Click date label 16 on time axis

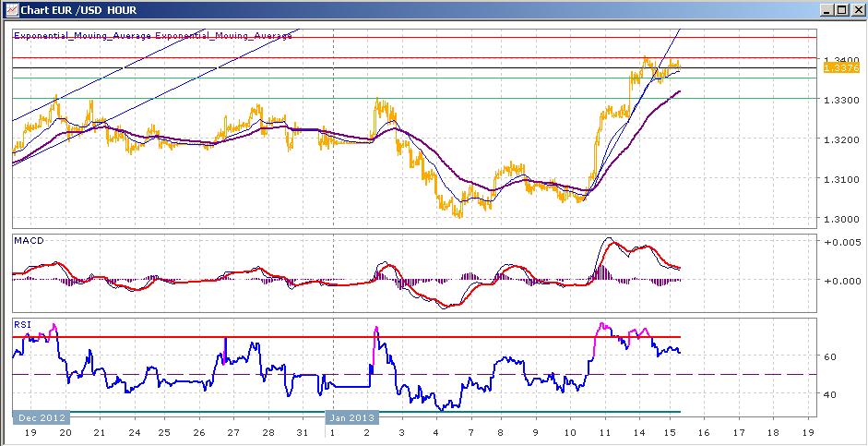click(706, 433)
